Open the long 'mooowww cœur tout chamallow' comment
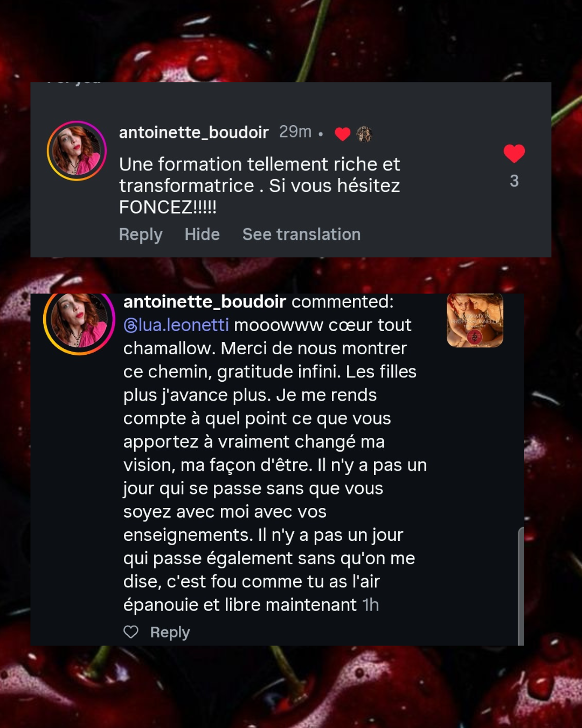 (275, 465)
